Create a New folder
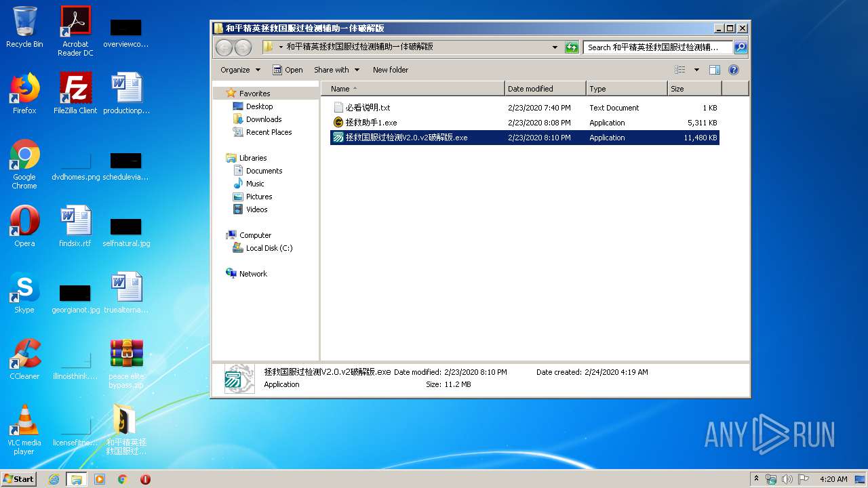This screenshot has height=488, width=868. [x=391, y=70]
